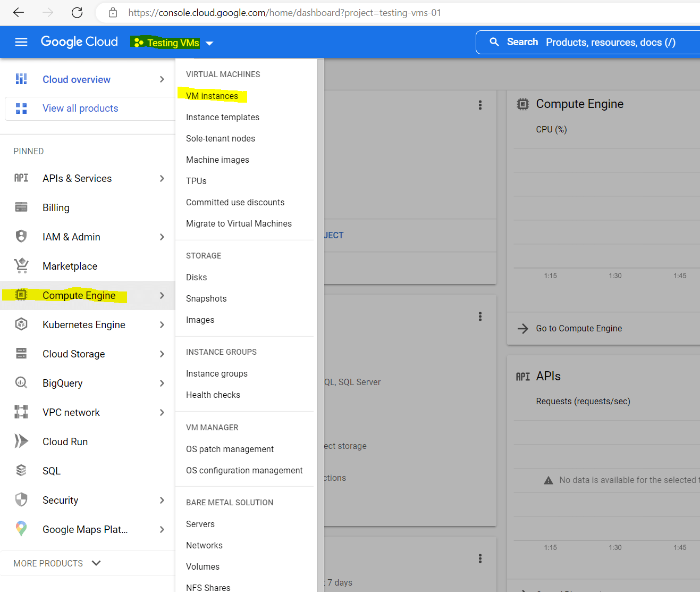
Task: Click the Cloud Run icon
Action: pyautogui.click(x=21, y=441)
